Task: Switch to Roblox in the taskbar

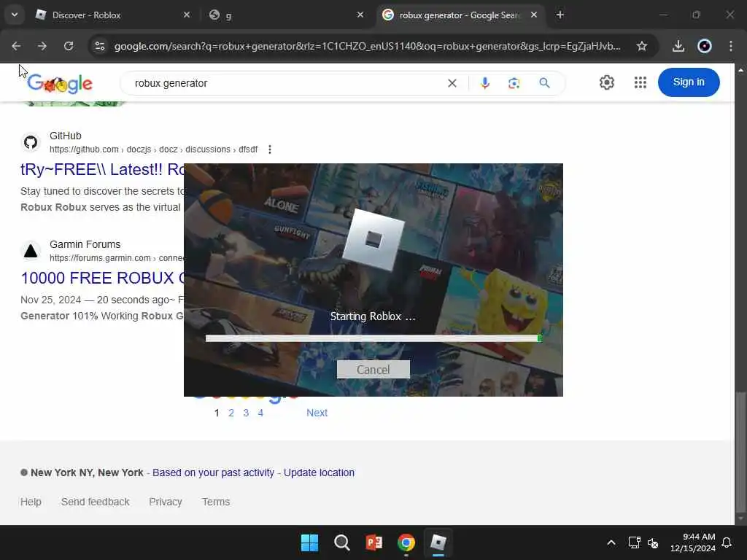Action: 438,542
